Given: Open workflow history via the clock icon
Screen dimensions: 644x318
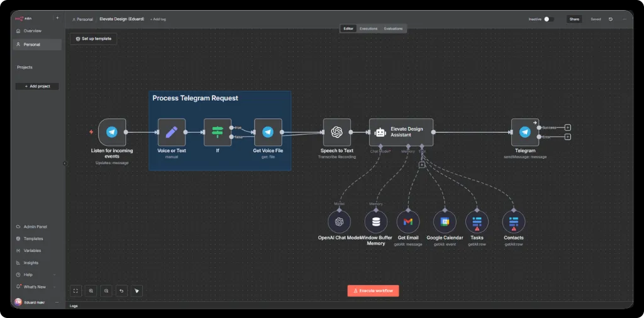Looking at the screenshot, I should click(611, 19).
